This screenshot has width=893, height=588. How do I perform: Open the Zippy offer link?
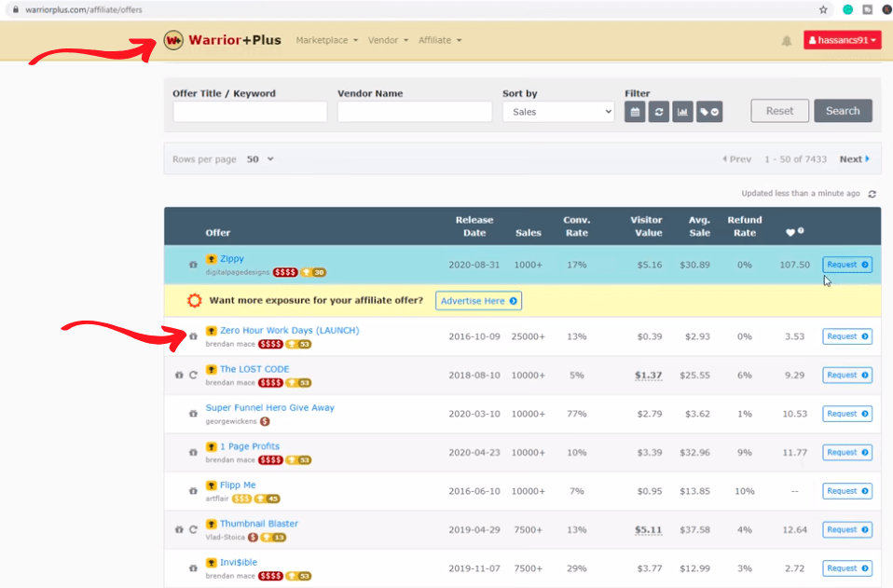click(232, 258)
